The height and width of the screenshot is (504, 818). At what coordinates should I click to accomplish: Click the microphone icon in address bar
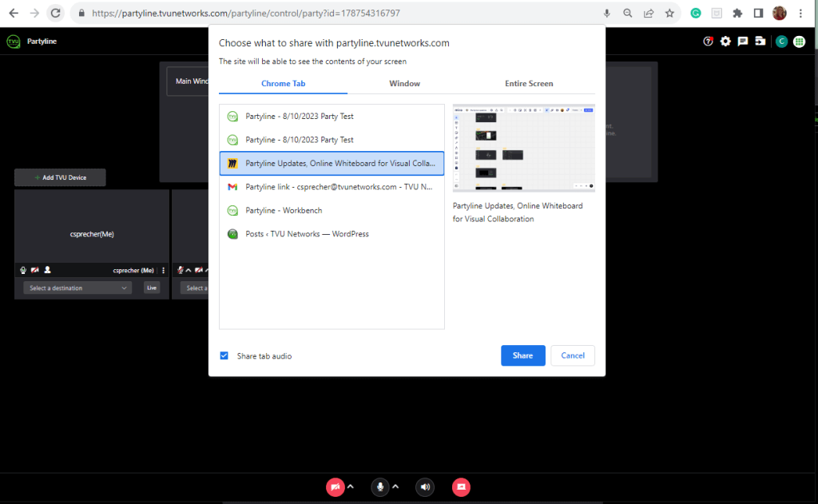click(607, 13)
